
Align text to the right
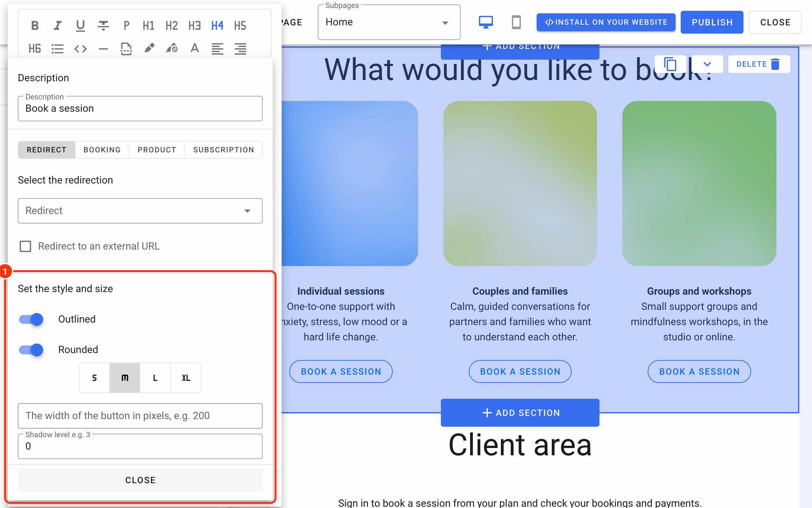click(240, 49)
